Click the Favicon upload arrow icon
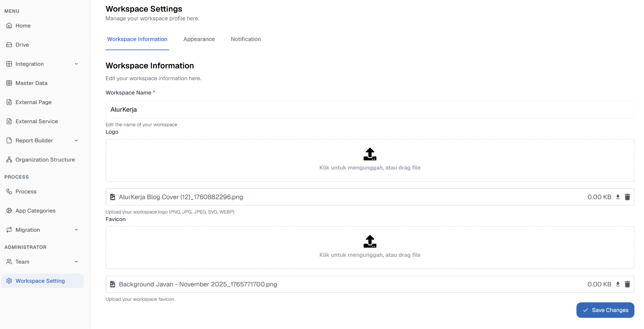This screenshot has width=644, height=329. click(370, 241)
